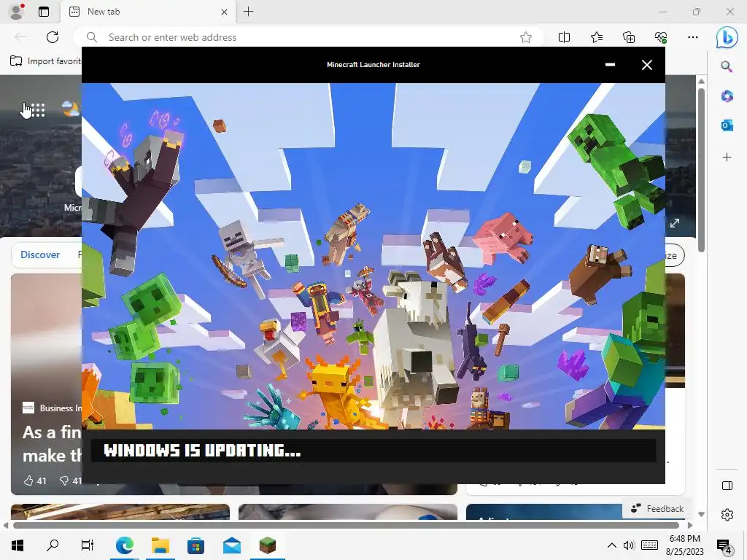The image size is (747, 560).
Task: Open Windows taskbar search
Action: tap(53, 545)
